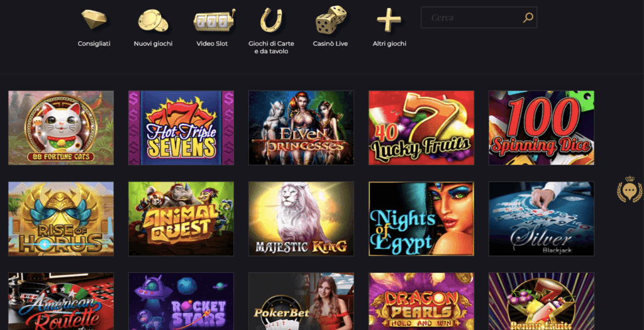This screenshot has height=330, width=644.
Task: Click the search magnifier icon
Action: [528, 17]
